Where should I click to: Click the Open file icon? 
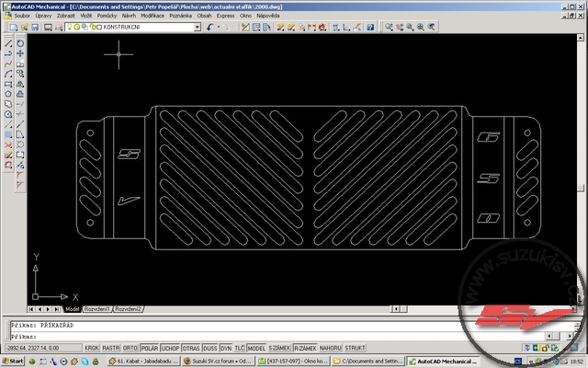point(25,27)
